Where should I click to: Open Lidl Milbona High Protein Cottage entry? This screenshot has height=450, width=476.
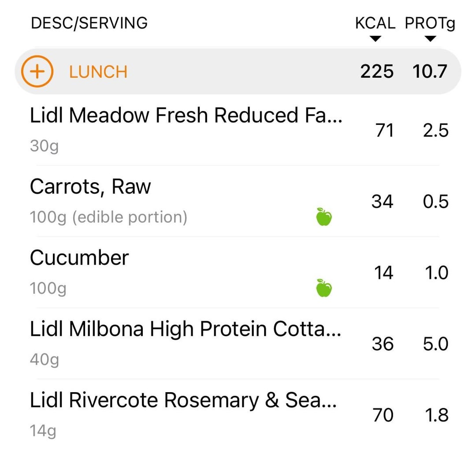coord(185,330)
